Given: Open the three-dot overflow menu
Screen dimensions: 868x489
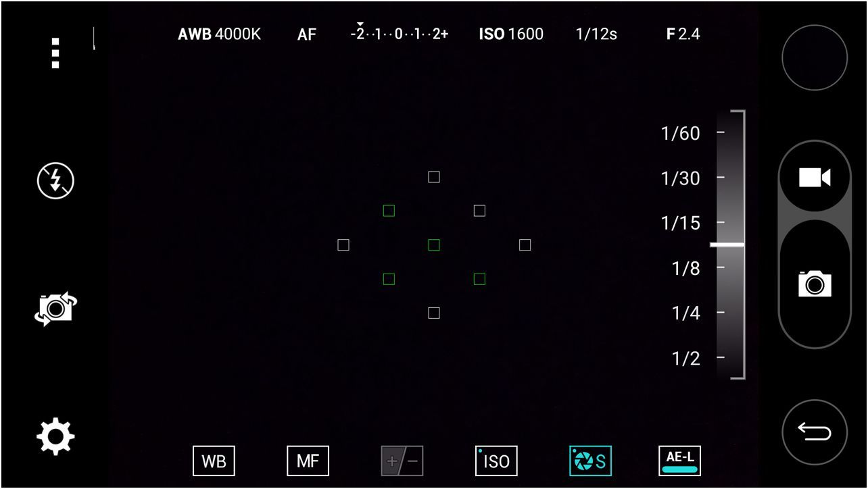Looking at the screenshot, I should [x=55, y=53].
